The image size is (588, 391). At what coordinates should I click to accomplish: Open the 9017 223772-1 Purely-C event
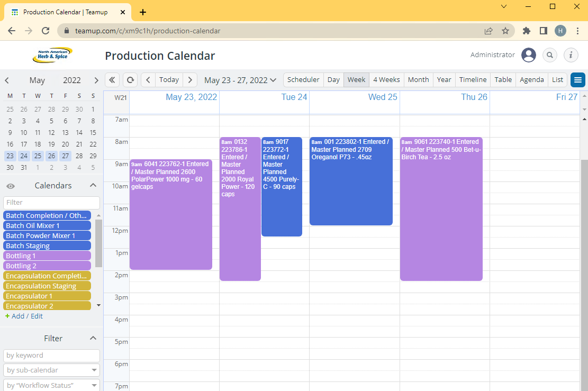coord(282,185)
